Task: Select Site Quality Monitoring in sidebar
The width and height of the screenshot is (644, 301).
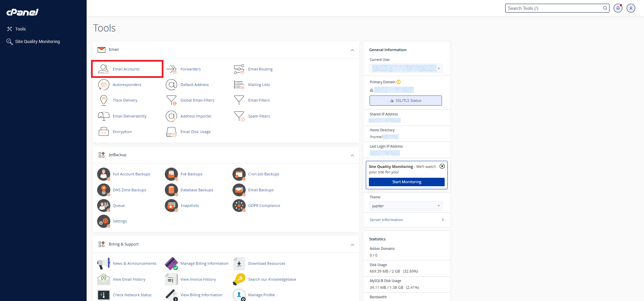Action: point(37,42)
